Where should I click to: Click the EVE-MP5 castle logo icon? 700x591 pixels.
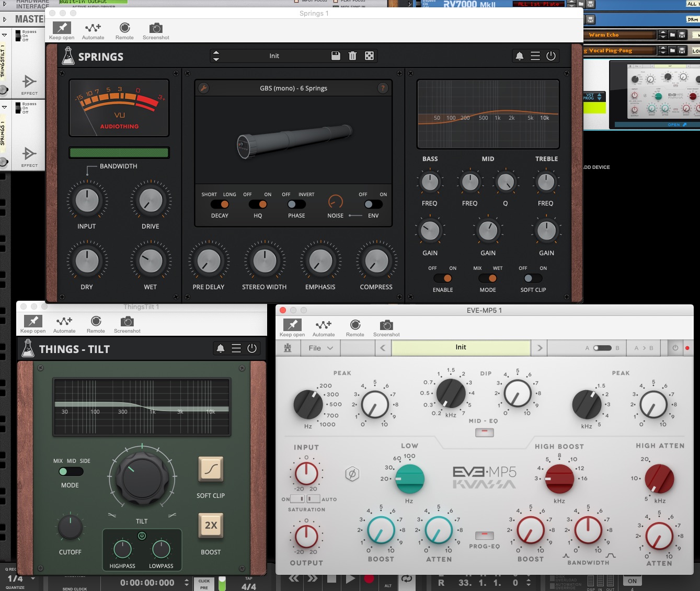tap(288, 348)
